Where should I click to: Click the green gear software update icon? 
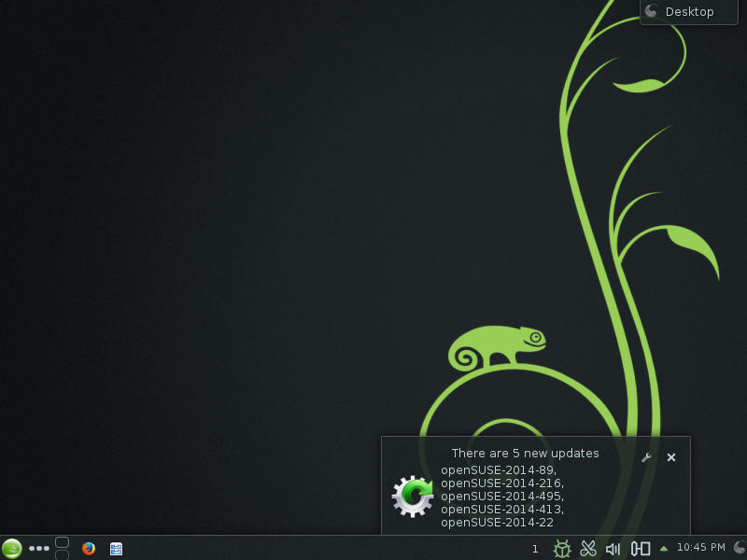point(413,496)
